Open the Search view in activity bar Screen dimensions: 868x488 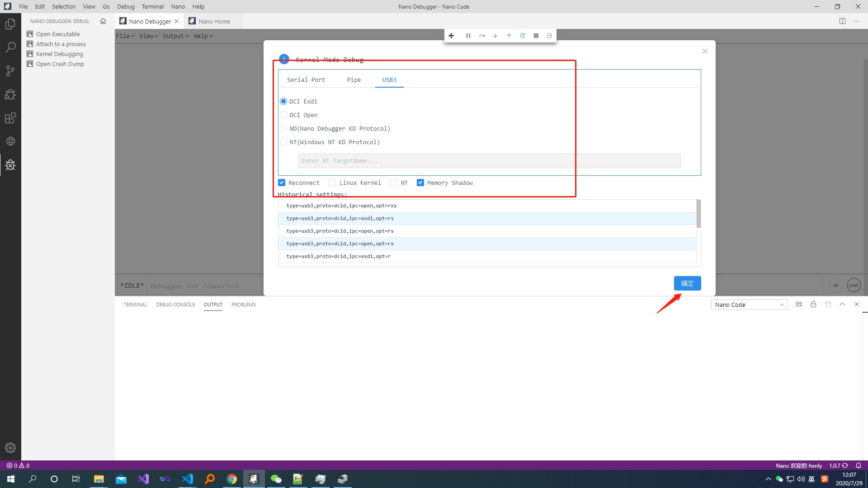point(10,47)
